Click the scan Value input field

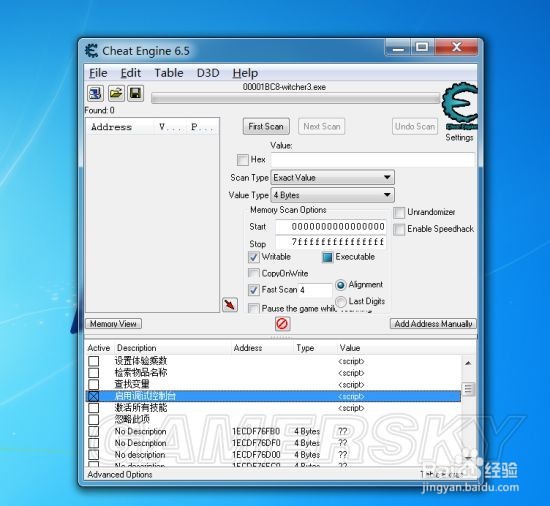[373, 160]
